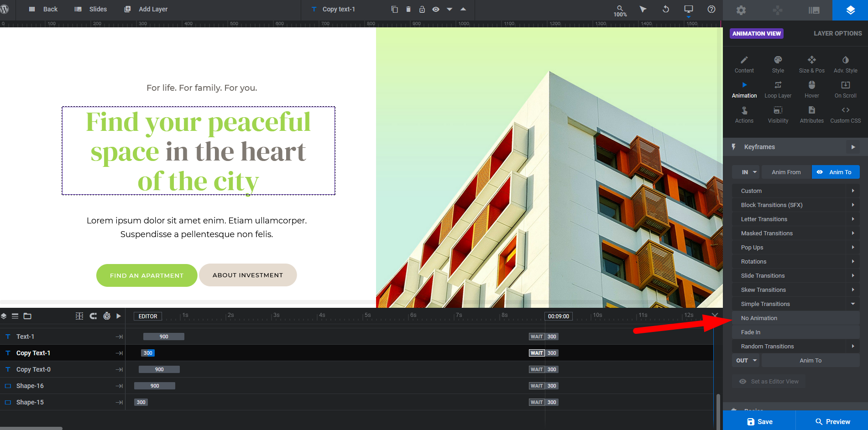Open the Slides menu
Screen dimensions: 868x430
tap(91, 9)
